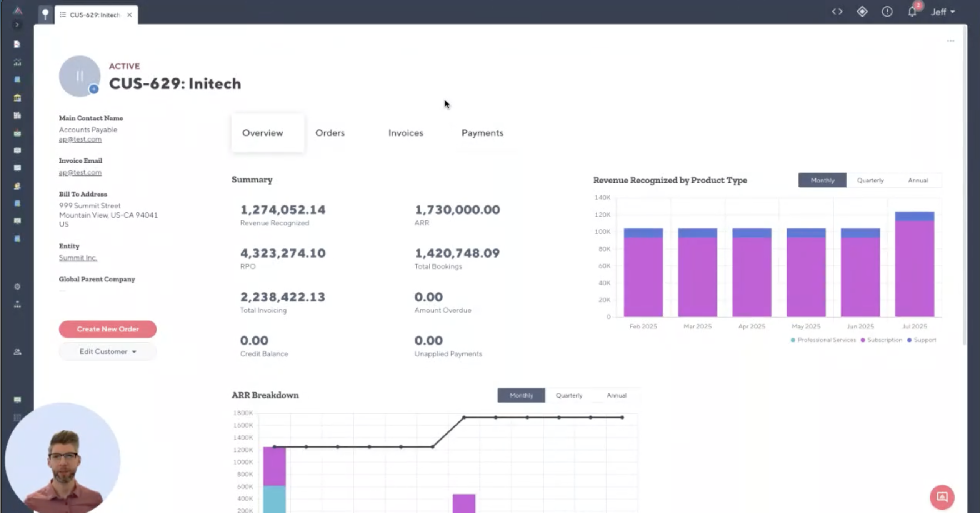Set revenue chart to Monthly
This screenshot has width=980, height=513.
click(822, 180)
